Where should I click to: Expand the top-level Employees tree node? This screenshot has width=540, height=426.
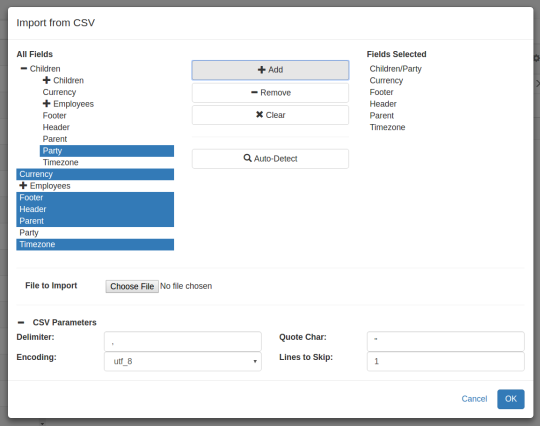tap(23, 186)
